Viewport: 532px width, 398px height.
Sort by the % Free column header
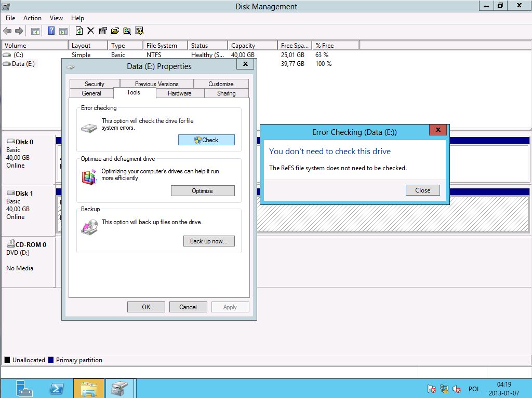pyautogui.click(x=336, y=46)
